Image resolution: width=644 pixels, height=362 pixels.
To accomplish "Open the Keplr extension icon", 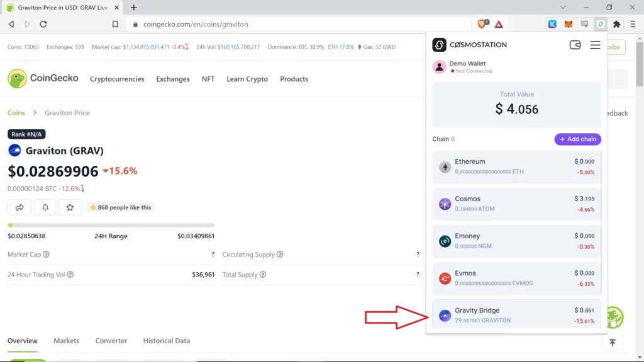I will [x=552, y=25].
